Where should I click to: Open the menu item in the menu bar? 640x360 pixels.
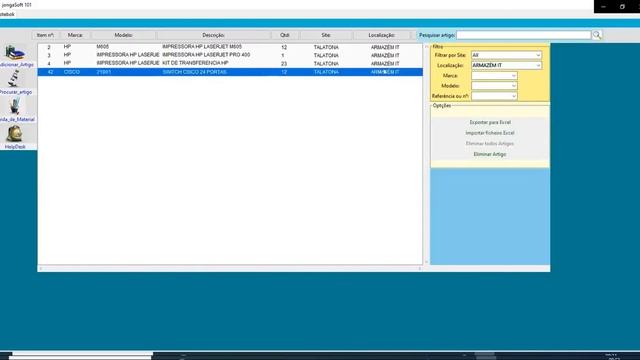tap(7, 14)
